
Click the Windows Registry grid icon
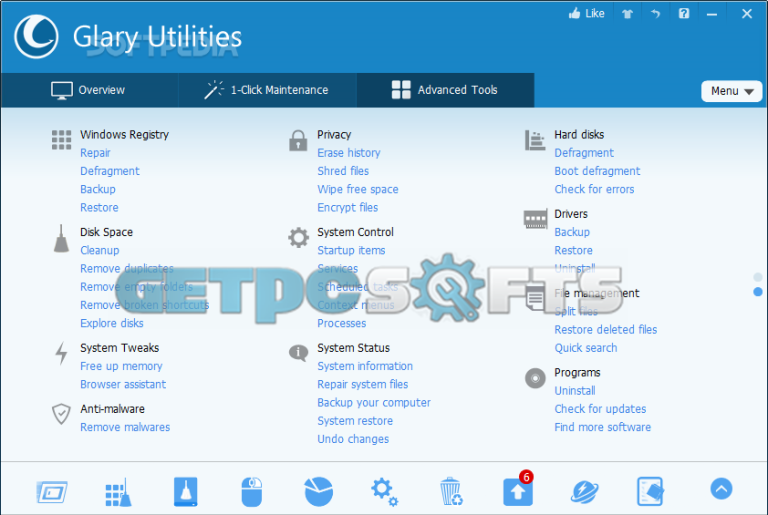[x=62, y=140]
